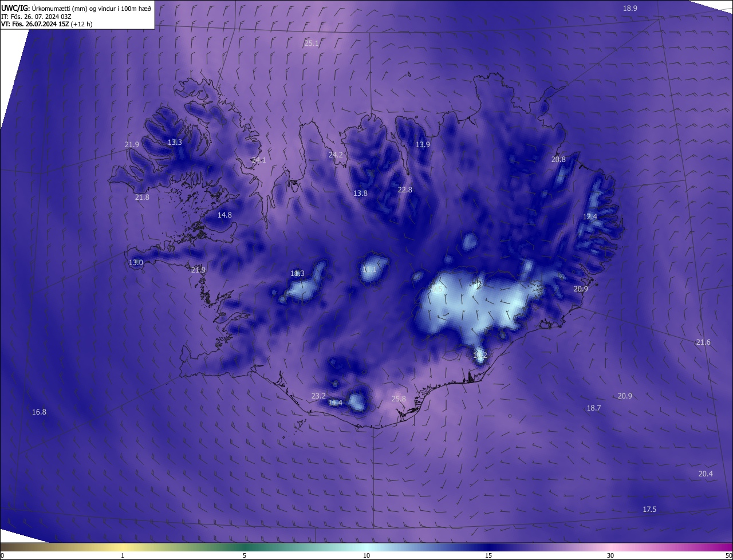Viewport: 733px width, 560px height.
Task: Click the 18.7 value southeast of Iceland
Action: (594, 408)
